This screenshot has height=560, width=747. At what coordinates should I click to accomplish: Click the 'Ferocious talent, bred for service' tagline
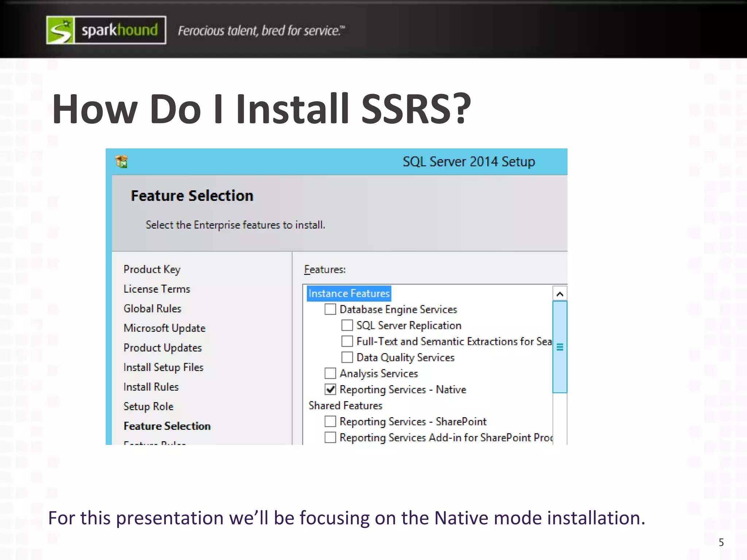261,31
